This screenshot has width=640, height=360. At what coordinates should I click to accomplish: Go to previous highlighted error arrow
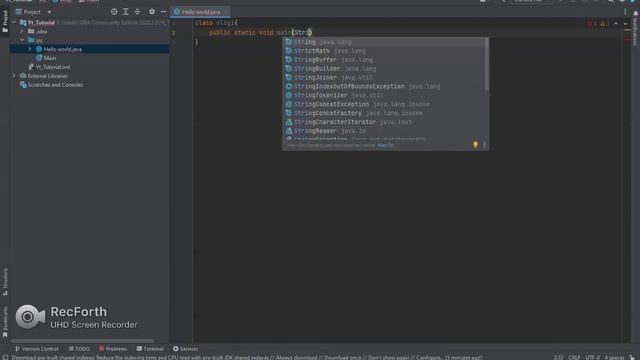coord(616,24)
